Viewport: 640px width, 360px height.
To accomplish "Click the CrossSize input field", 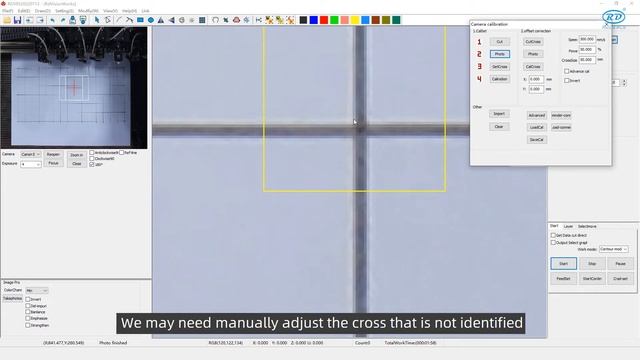I will (587, 60).
